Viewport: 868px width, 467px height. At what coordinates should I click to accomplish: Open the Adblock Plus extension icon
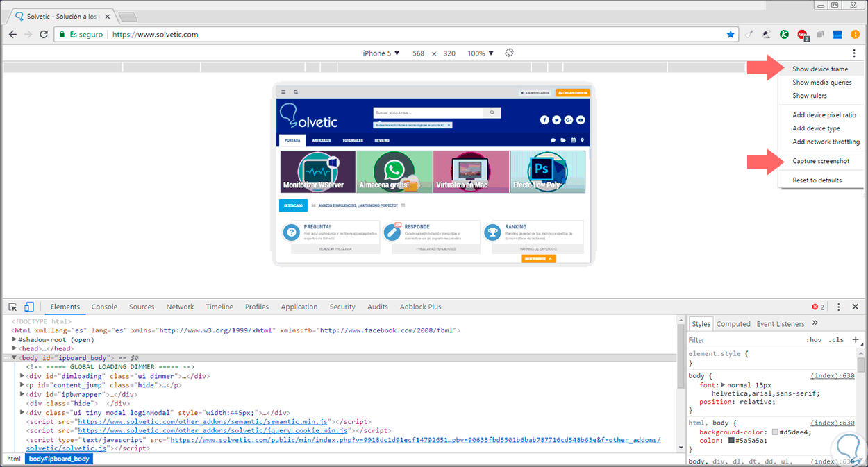point(802,34)
